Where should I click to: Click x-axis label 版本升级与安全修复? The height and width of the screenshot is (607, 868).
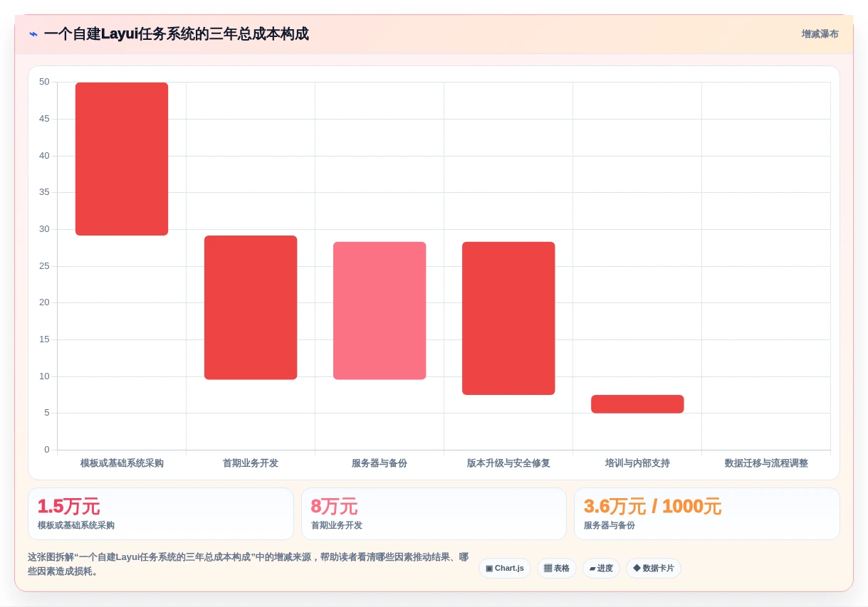tap(508, 463)
